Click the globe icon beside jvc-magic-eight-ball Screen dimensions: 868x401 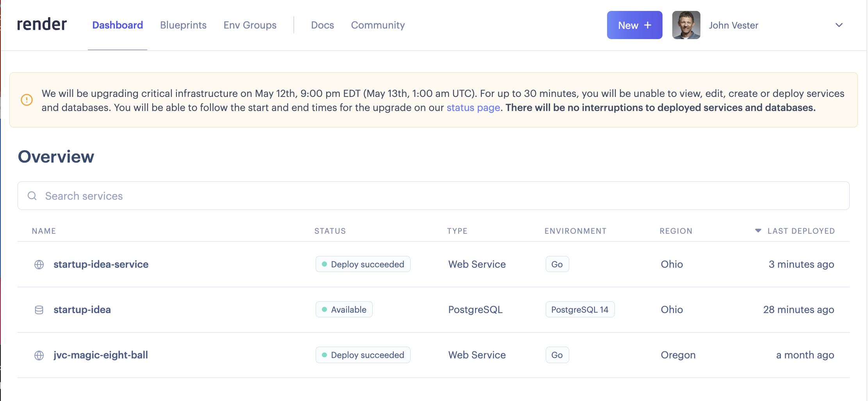click(39, 355)
